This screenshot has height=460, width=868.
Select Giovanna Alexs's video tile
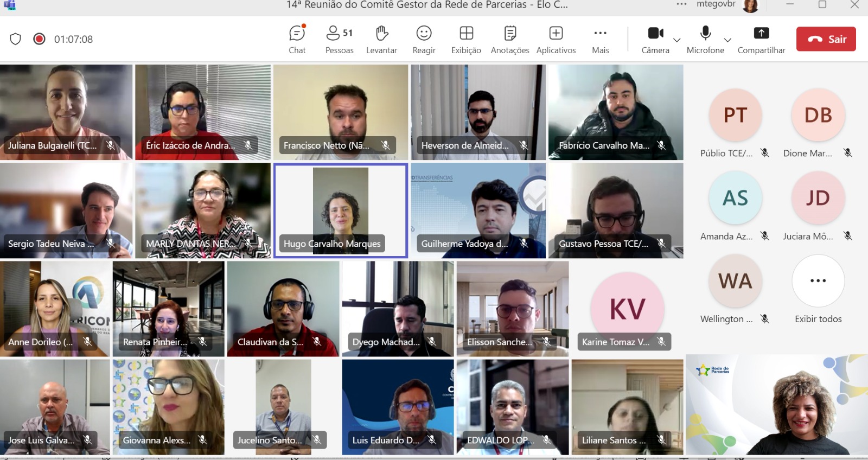click(x=169, y=407)
